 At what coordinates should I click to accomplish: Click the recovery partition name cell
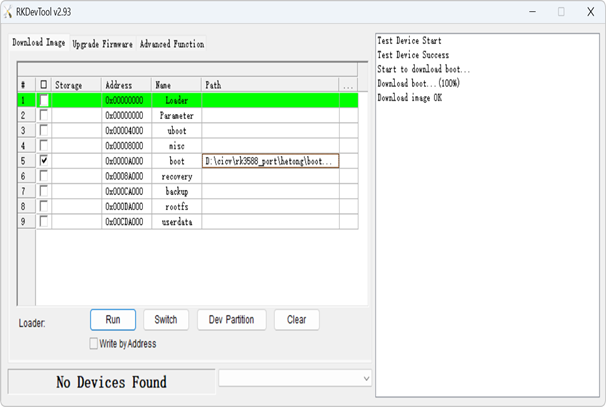176,175
